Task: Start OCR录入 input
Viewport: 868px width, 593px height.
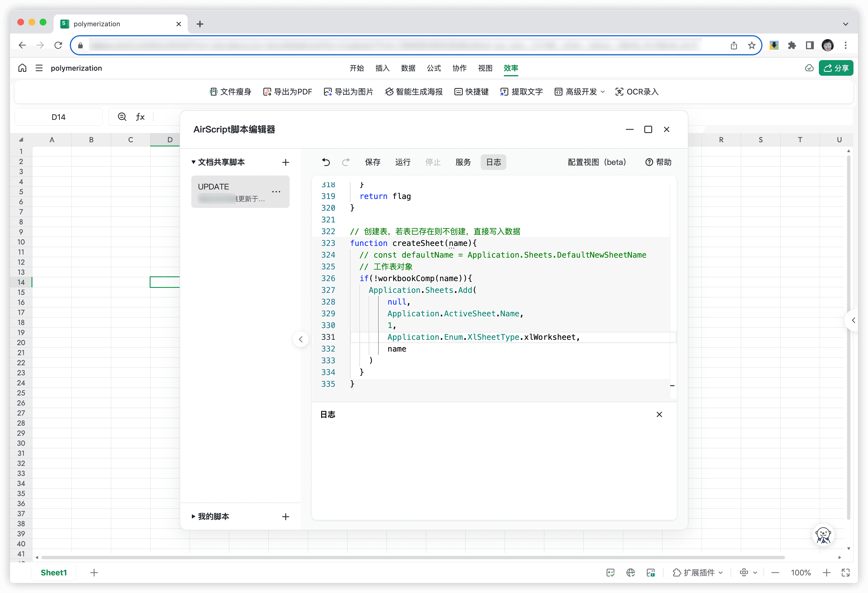Action: coord(636,92)
